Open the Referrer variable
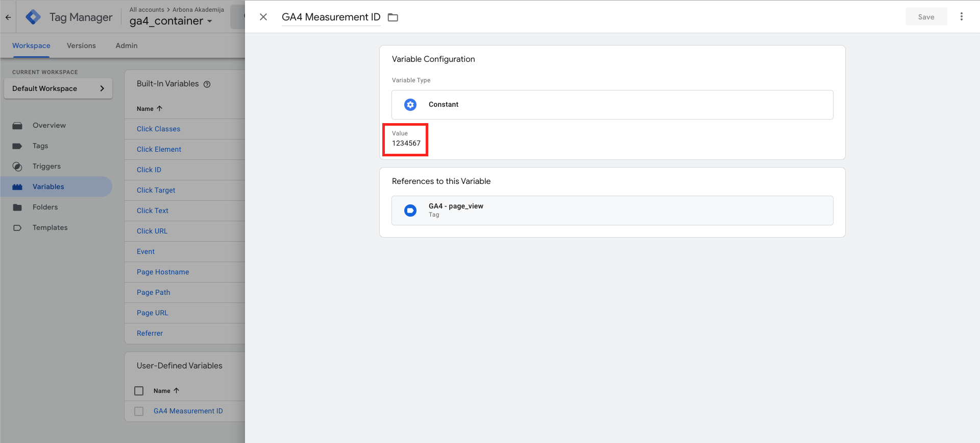This screenshot has height=443, width=980. coord(150,333)
